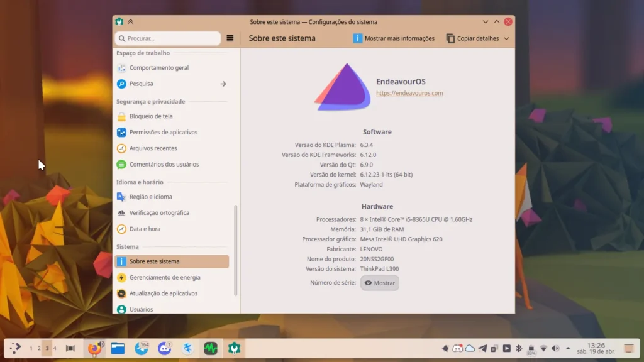
Task: Open Data e hora settings
Action: click(172, 229)
